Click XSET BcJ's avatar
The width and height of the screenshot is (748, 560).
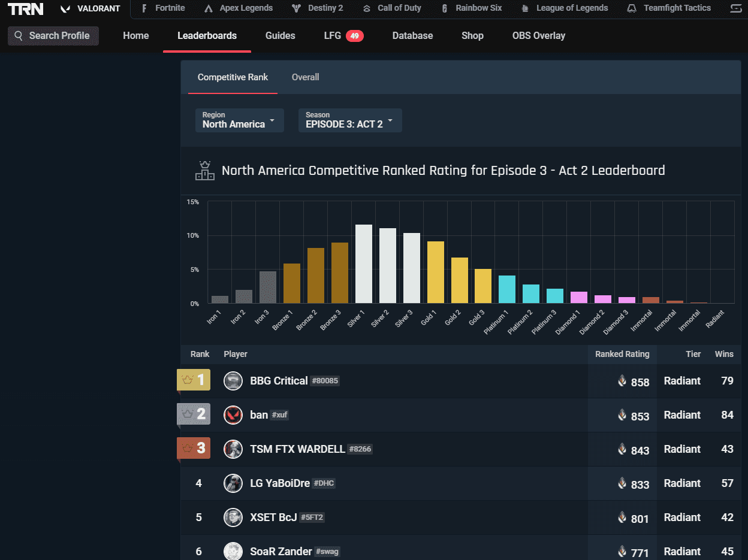tap(233, 517)
